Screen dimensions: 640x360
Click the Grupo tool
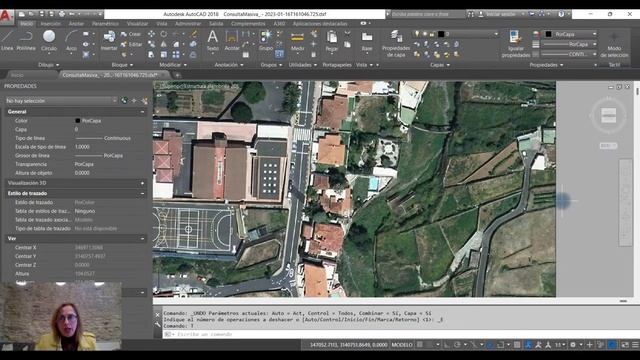(266, 40)
